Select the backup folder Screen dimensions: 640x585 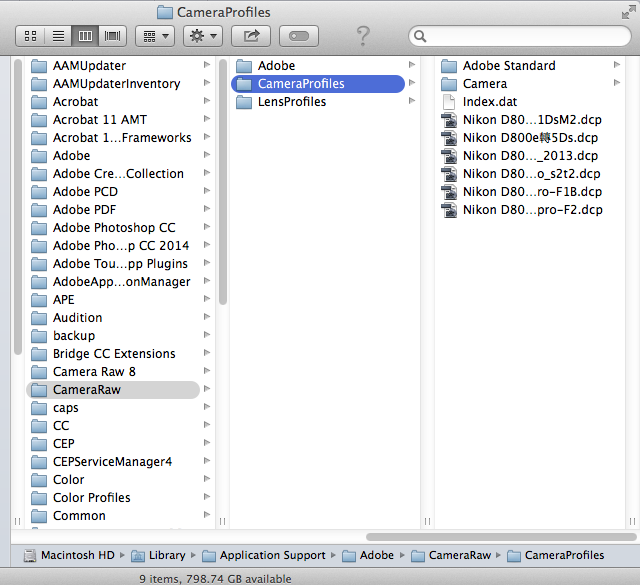[x=113, y=336]
